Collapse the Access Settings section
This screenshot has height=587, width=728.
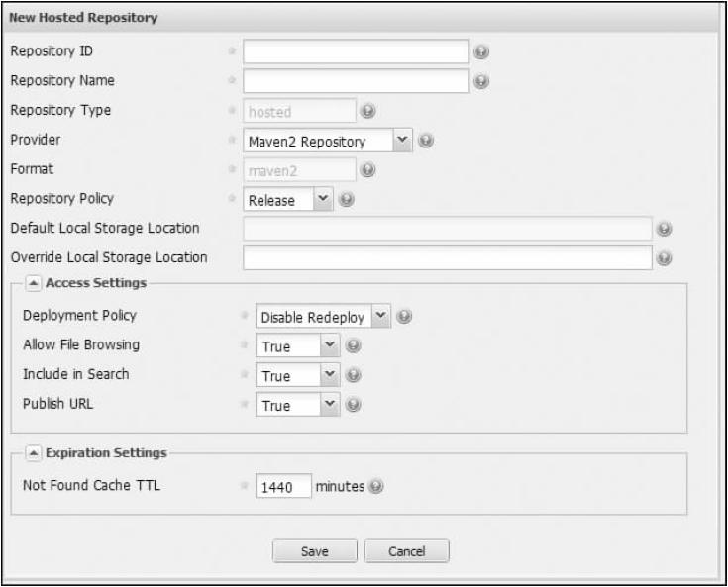[x=34, y=282]
